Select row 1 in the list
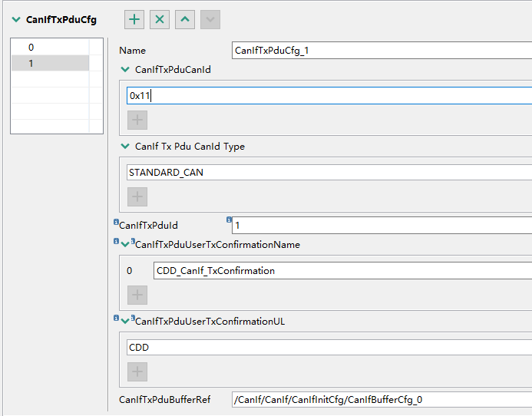This screenshot has height=416, width=532. [x=50, y=63]
